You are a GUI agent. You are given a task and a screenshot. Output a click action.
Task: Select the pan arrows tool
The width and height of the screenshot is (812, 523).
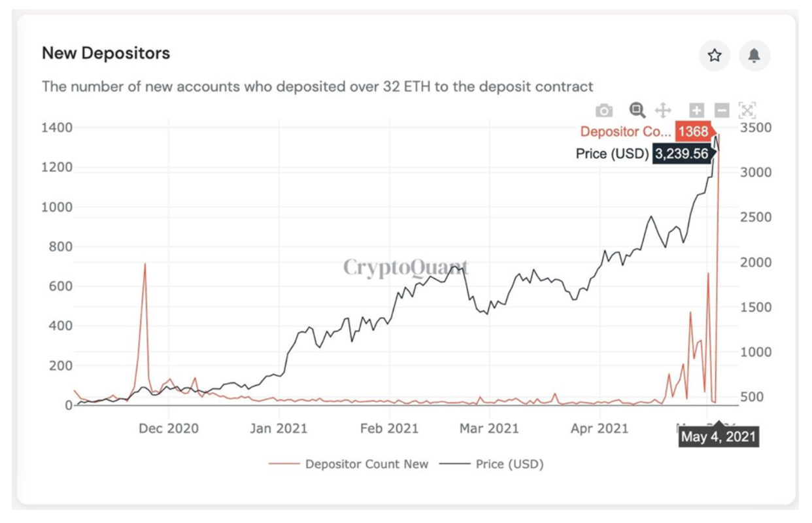pyautogui.click(x=663, y=110)
